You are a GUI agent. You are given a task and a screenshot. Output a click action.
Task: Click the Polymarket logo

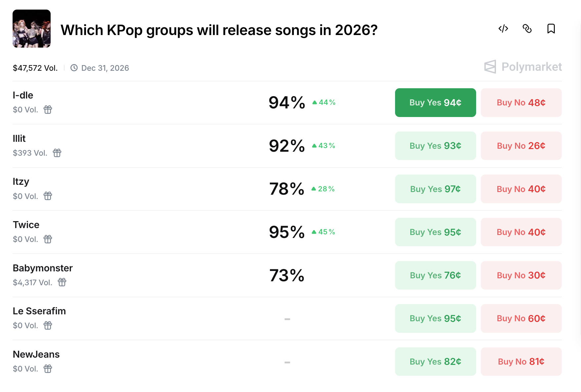[523, 67]
